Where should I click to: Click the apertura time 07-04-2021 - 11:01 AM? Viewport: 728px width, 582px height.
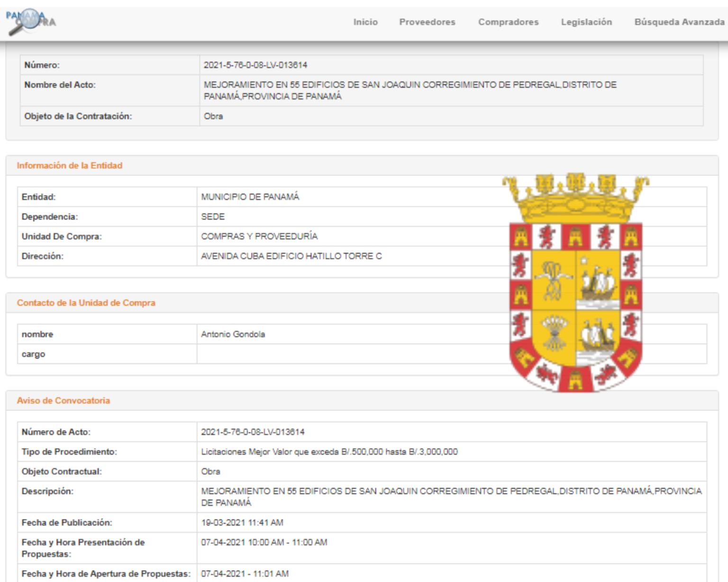click(x=245, y=574)
